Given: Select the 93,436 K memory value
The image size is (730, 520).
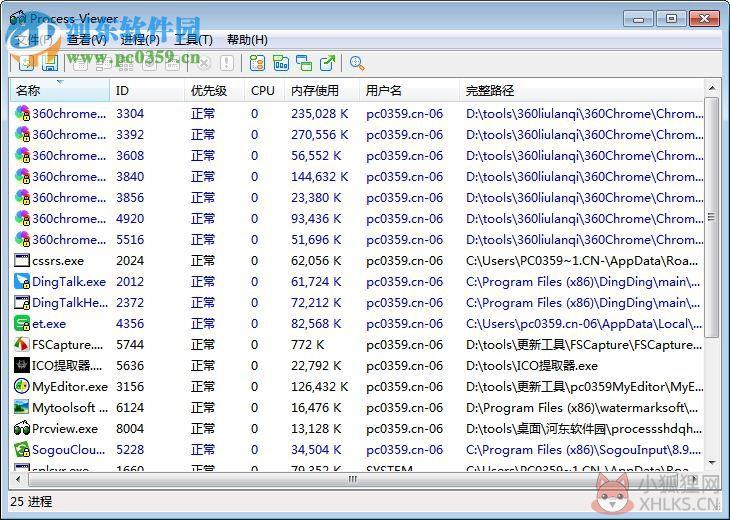Looking at the screenshot, I should [x=316, y=218].
